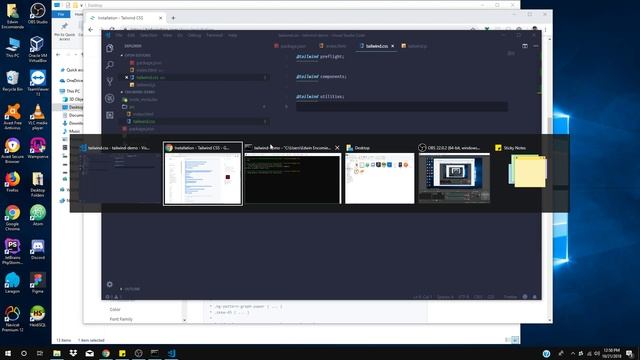Select the tailwind.css editor tab
The height and width of the screenshot is (360, 640).
pos(376,46)
